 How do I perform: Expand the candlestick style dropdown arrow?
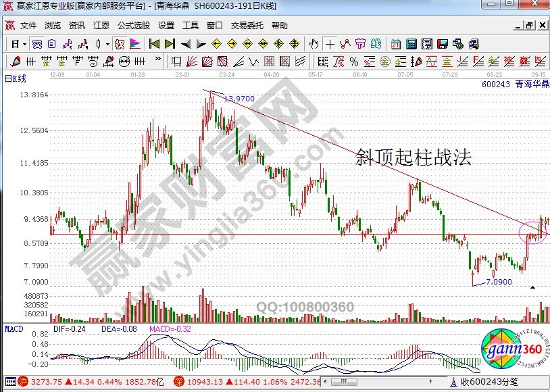[x=107, y=44]
